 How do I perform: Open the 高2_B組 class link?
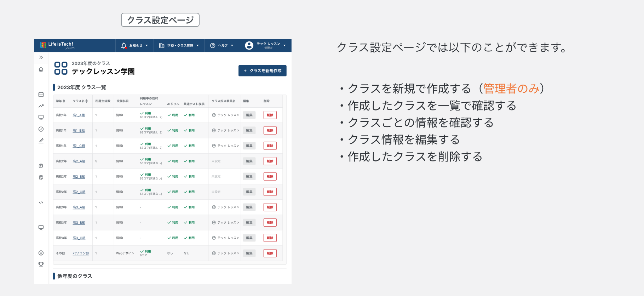coord(79,177)
